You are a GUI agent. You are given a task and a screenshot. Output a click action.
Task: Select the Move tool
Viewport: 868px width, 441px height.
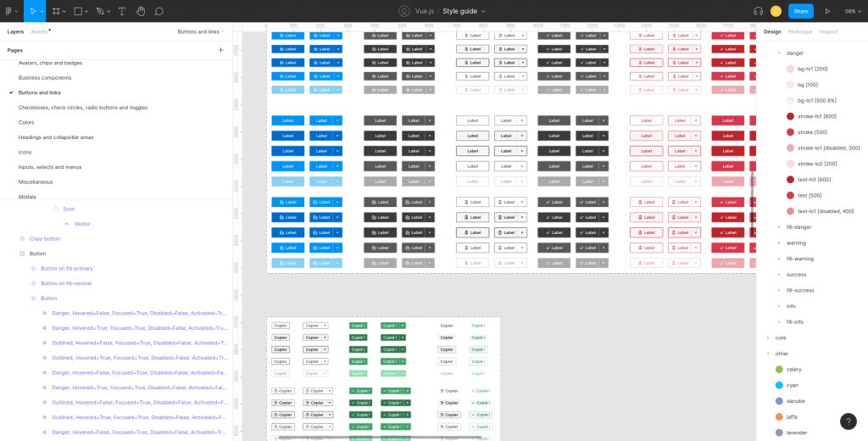(x=33, y=11)
